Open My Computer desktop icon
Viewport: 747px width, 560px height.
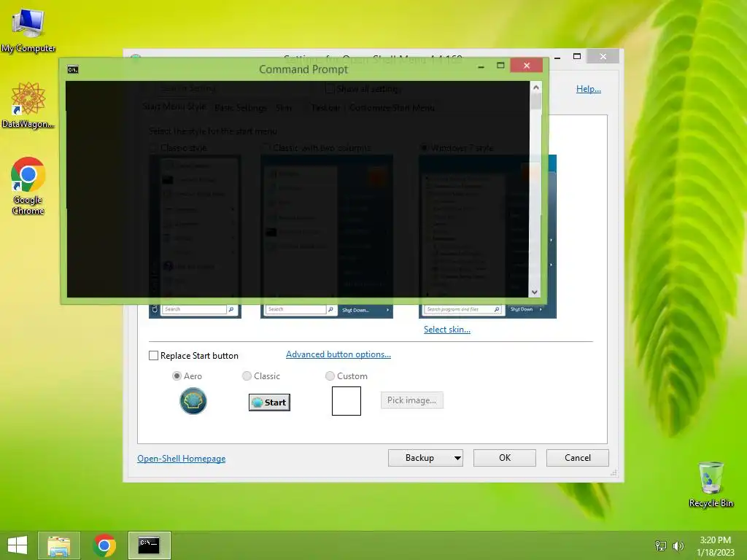(28, 30)
